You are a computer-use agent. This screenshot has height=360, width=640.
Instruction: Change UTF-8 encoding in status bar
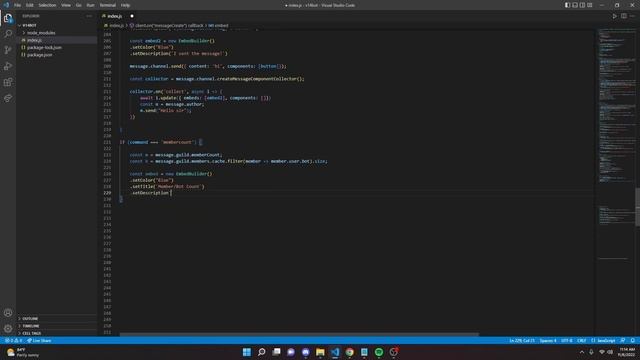(x=567, y=340)
